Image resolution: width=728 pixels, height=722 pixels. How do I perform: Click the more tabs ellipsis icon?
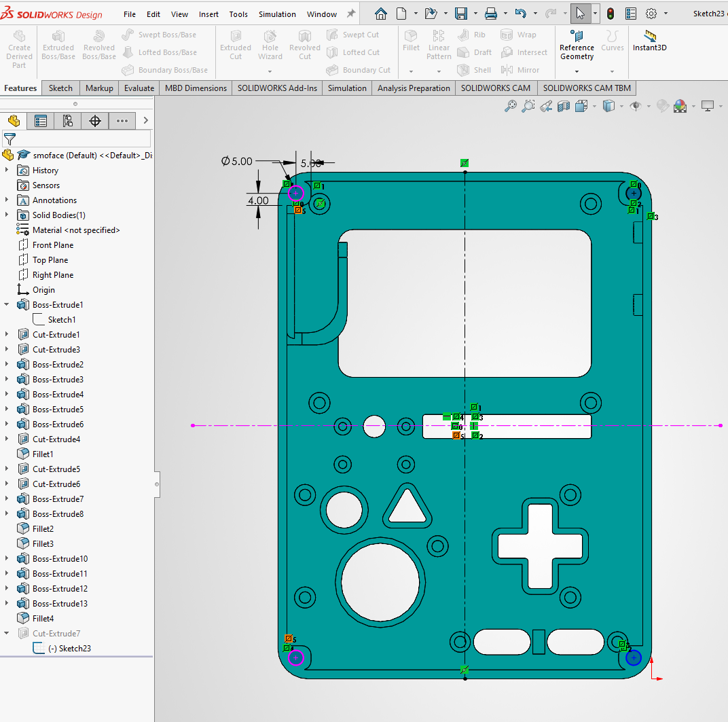pyautogui.click(x=122, y=121)
